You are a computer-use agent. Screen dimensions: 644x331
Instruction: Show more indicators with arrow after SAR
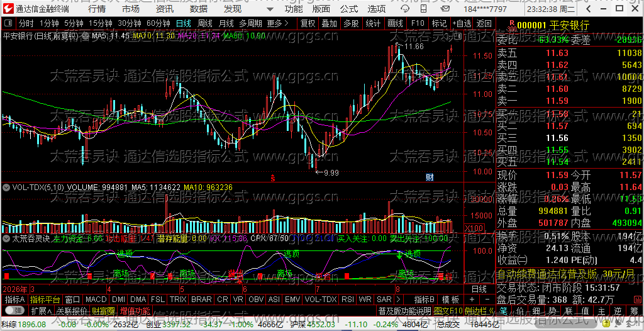click(397, 300)
